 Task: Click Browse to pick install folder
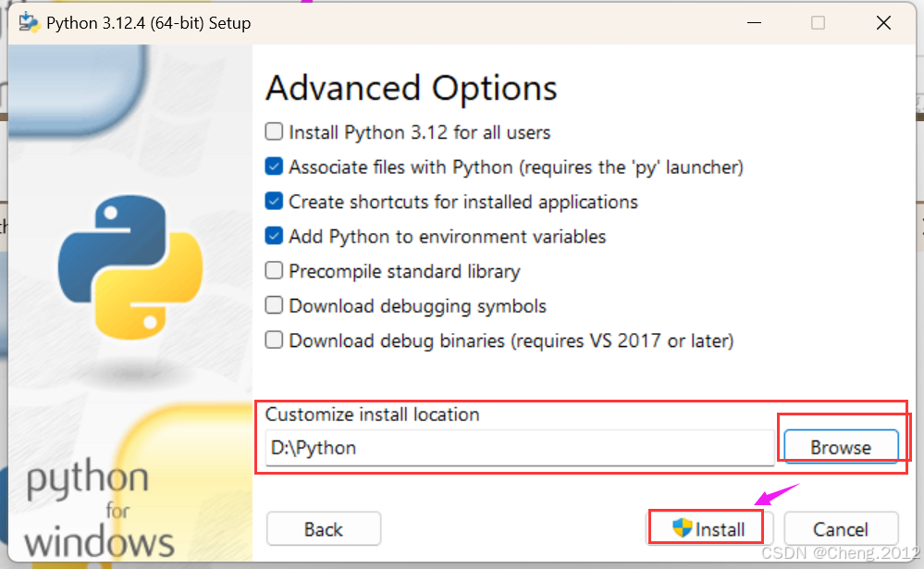tap(840, 446)
